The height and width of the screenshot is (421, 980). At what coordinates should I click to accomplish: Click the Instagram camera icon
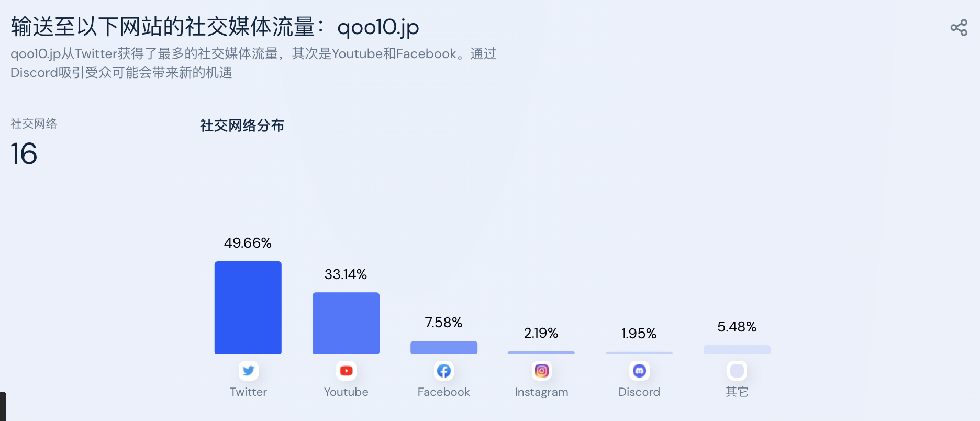[x=542, y=371]
